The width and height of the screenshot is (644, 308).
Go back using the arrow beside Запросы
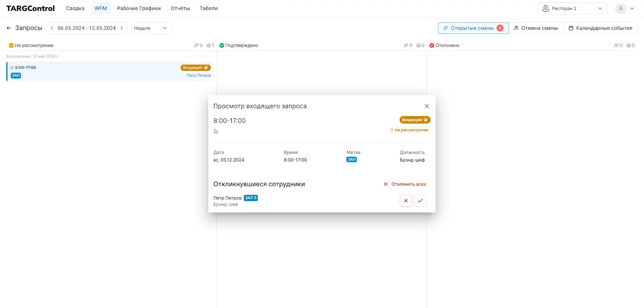coord(9,28)
